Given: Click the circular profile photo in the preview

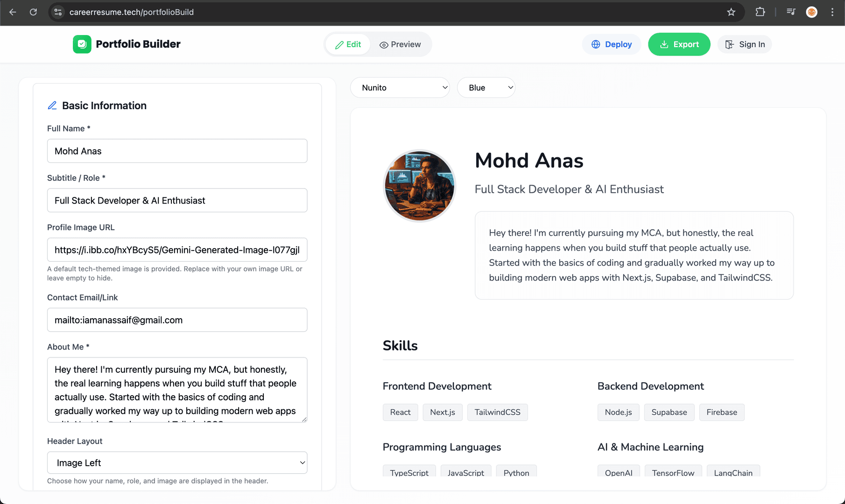Looking at the screenshot, I should [x=420, y=186].
